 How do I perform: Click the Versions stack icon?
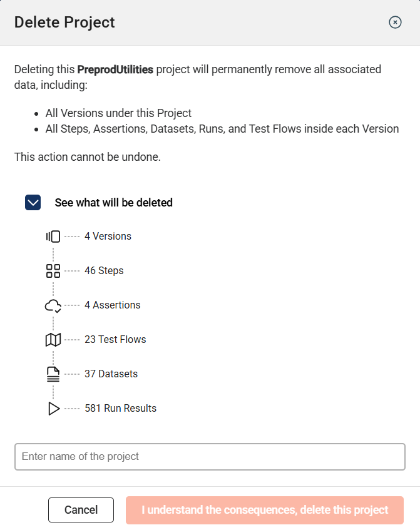53,237
